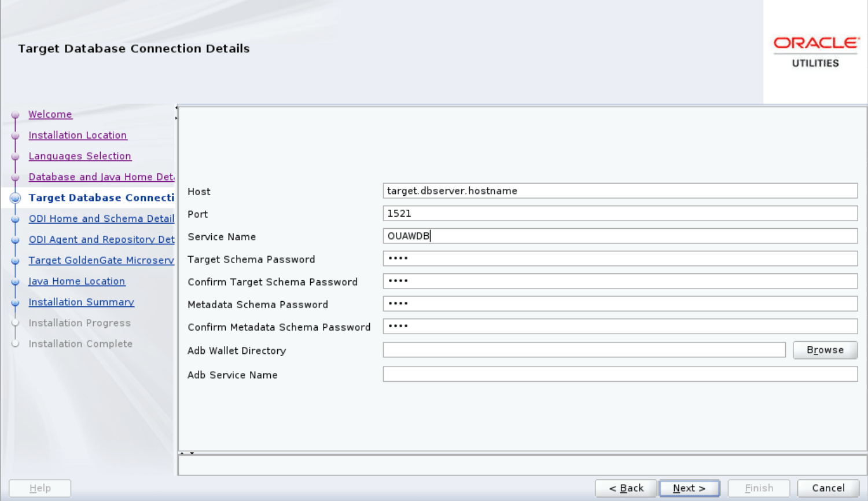
Task: Click the Back button
Action: (x=626, y=488)
